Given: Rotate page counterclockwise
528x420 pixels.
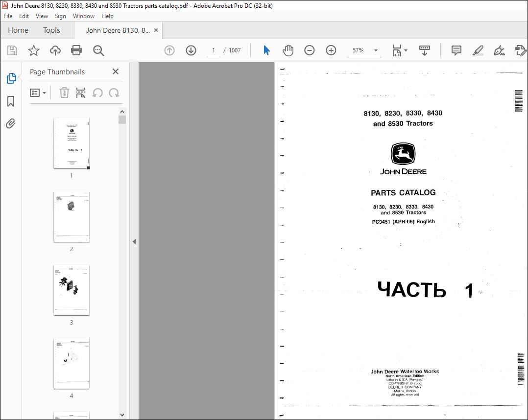Looking at the screenshot, I should (97, 93).
